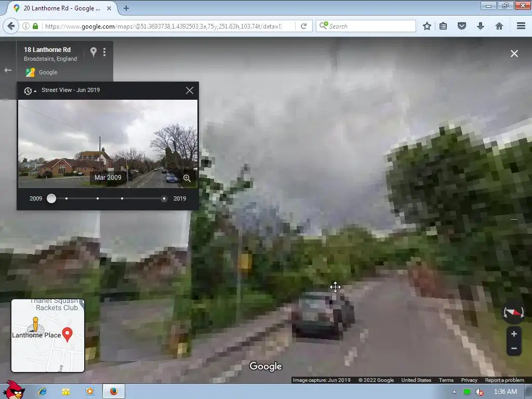This screenshot has width=532, height=399.
Task: Click the Pegman on the minimap
Action: click(x=35, y=324)
